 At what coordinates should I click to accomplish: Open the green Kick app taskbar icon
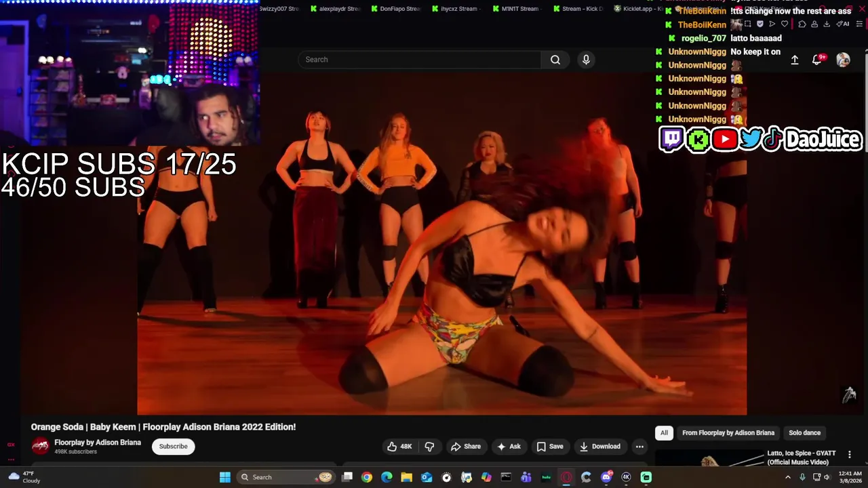click(x=646, y=477)
